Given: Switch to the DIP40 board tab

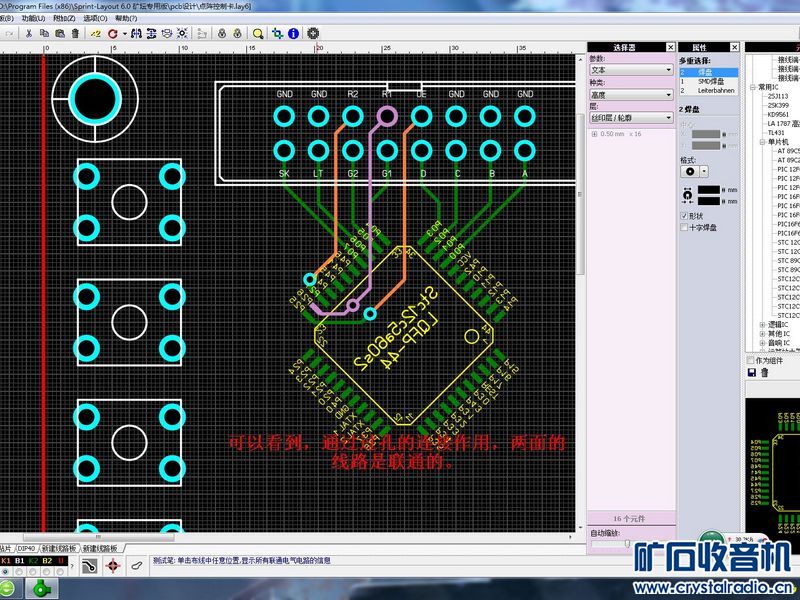Looking at the screenshot, I should coord(26,549).
